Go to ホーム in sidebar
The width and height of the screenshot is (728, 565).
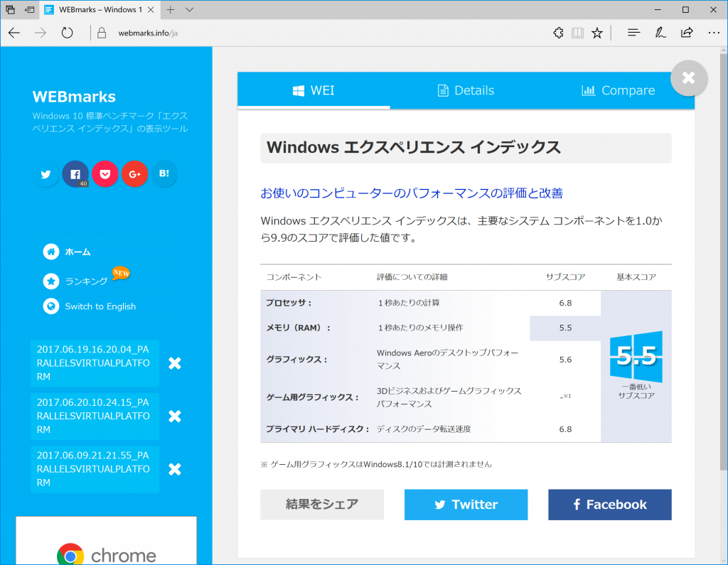point(77,252)
